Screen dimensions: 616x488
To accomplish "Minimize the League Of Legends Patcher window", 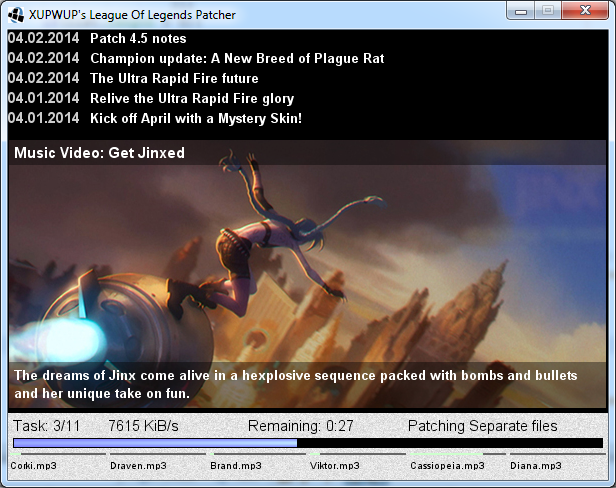I will [x=521, y=11].
